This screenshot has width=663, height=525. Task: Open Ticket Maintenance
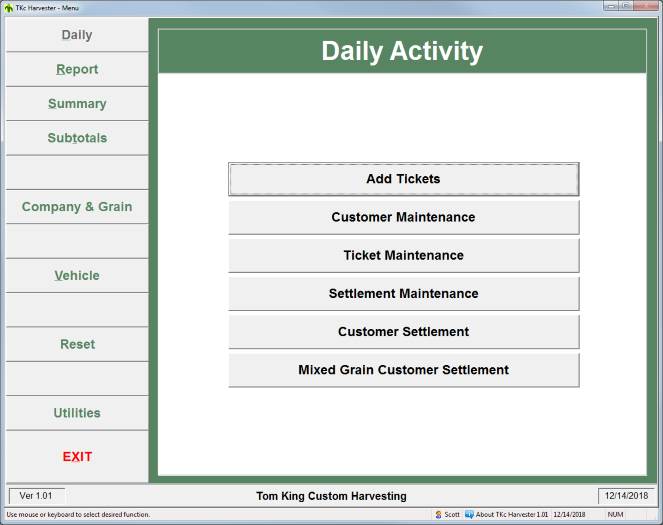[403, 255]
